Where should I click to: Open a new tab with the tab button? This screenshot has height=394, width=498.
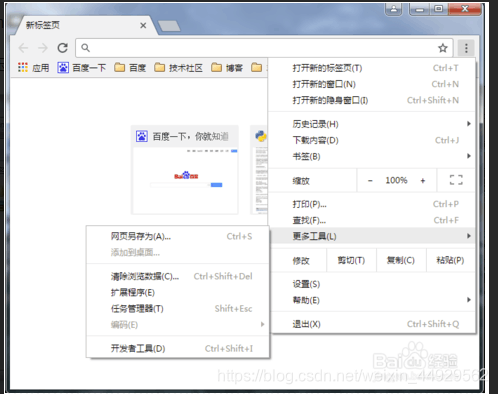169,26
